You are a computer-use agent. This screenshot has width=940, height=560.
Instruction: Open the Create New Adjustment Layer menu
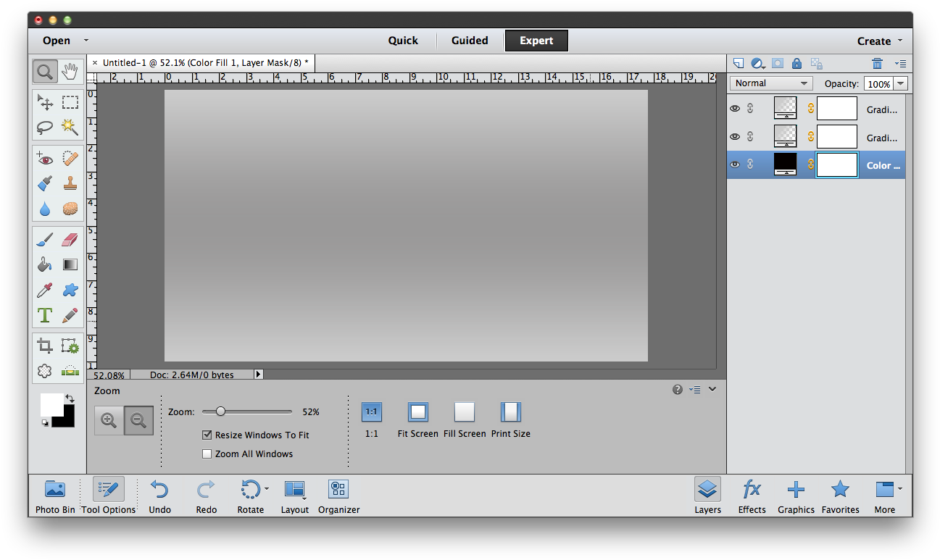coord(757,63)
